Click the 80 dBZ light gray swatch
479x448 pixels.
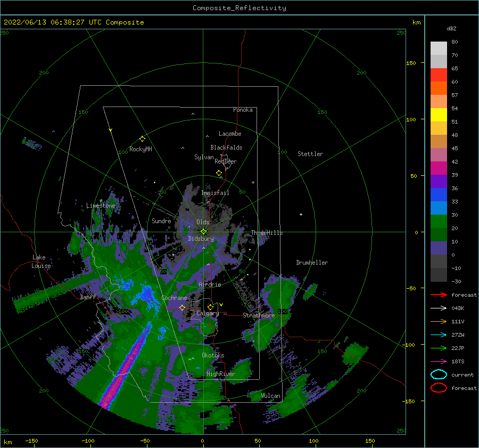[439, 48]
